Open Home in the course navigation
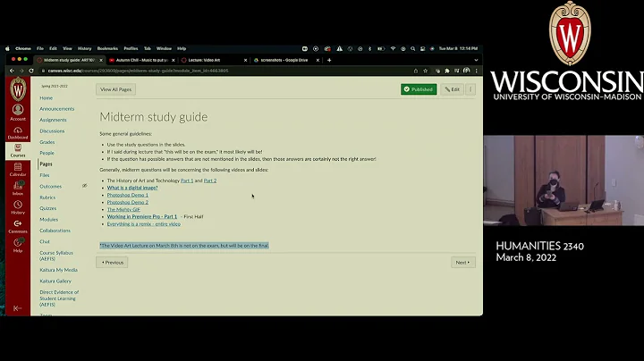 pos(46,98)
